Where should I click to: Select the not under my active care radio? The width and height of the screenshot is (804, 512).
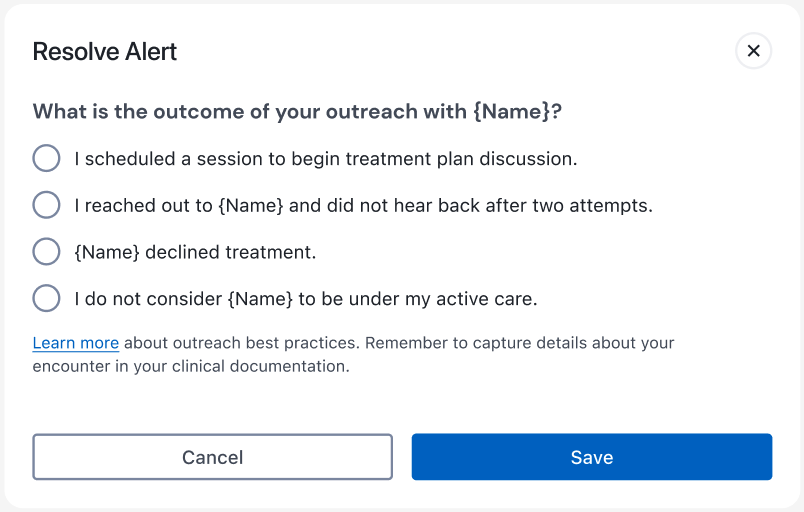point(47,298)
